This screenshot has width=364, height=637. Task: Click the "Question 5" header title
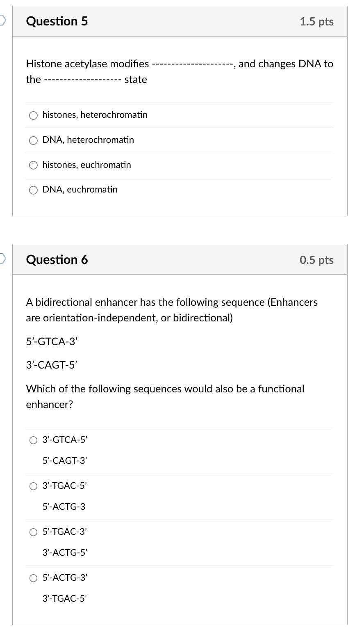(x=57, y=22)
